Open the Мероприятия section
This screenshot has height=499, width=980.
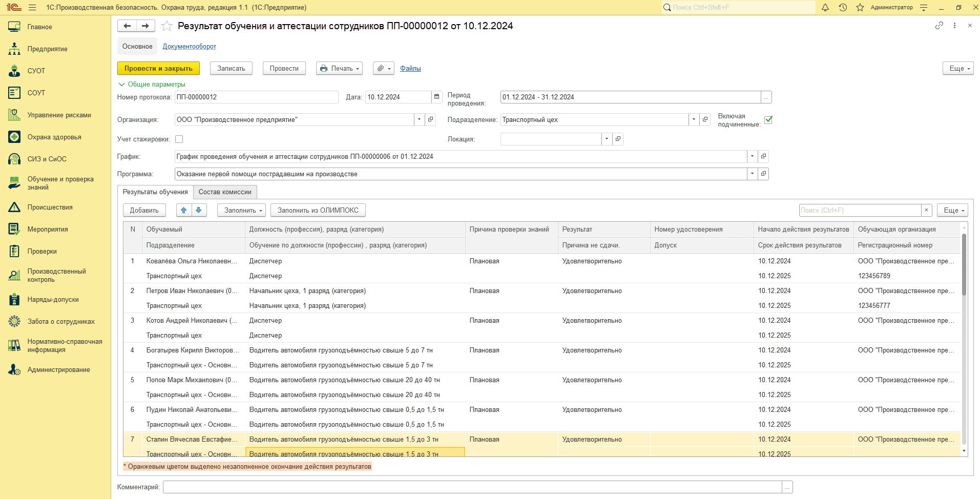click(48, 229)
